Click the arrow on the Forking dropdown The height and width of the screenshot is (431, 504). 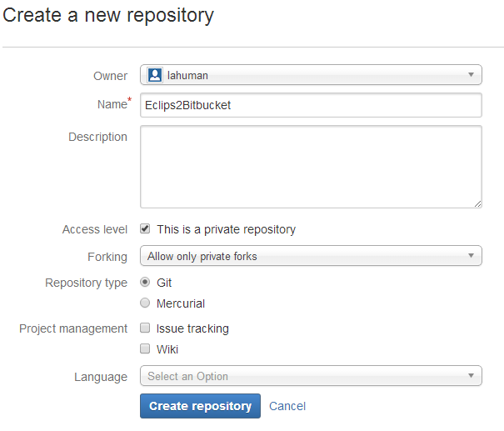472,256
